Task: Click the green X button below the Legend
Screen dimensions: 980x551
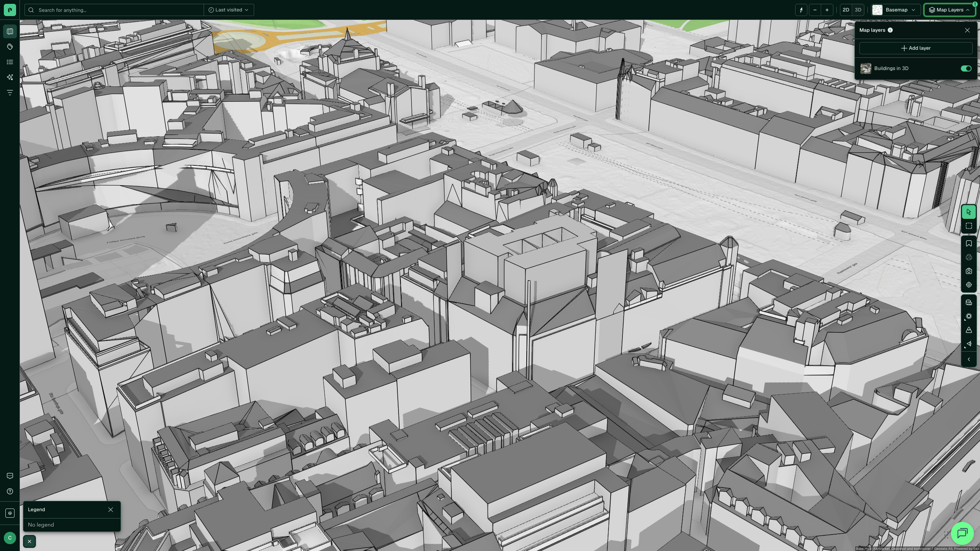Action: click(29, 541)
